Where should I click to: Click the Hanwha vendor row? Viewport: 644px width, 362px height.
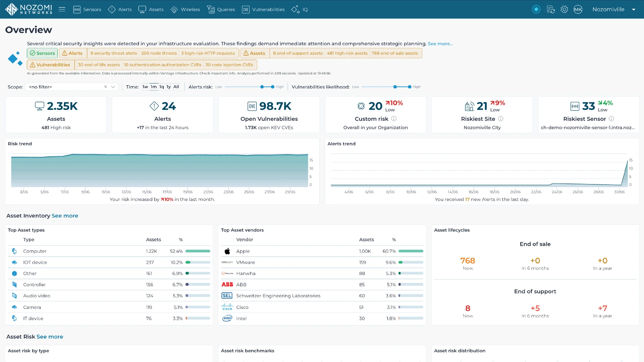click(x=322, y=274)
